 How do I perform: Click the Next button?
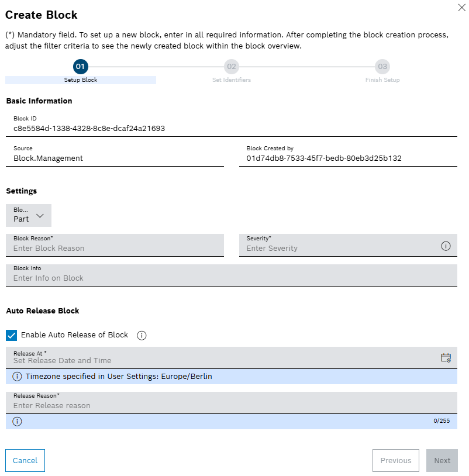click(442, 460)
